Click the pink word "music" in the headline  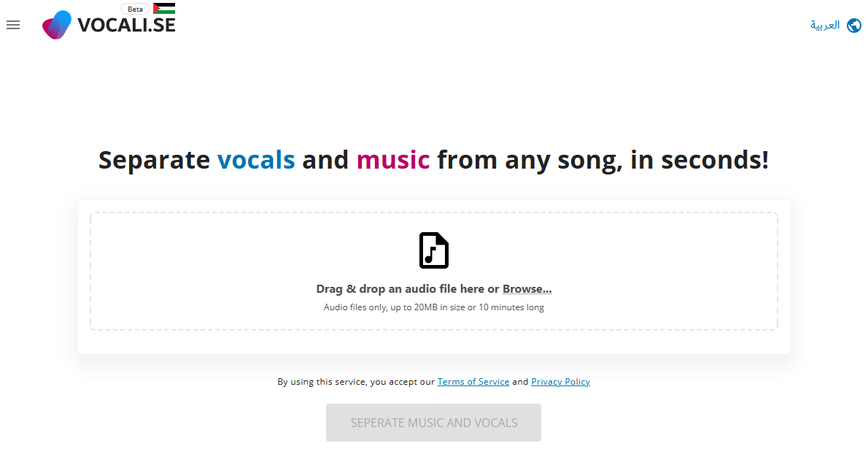393,160
